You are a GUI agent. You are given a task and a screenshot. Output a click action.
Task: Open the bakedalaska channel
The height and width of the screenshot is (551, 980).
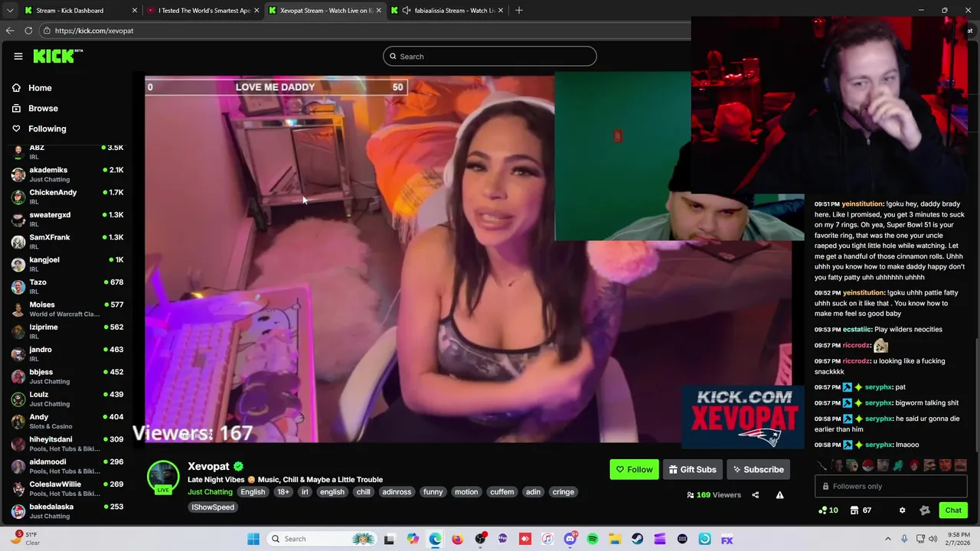click(x=67, y=511)
